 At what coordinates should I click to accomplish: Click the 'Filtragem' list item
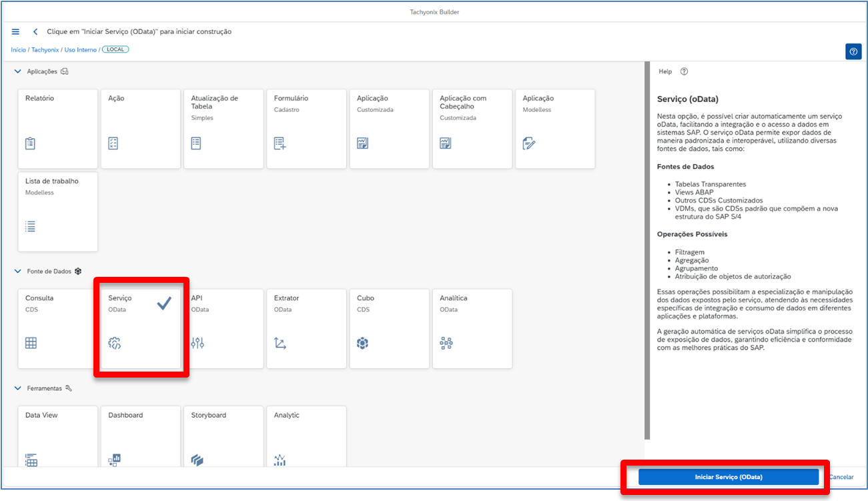[690, 252]
